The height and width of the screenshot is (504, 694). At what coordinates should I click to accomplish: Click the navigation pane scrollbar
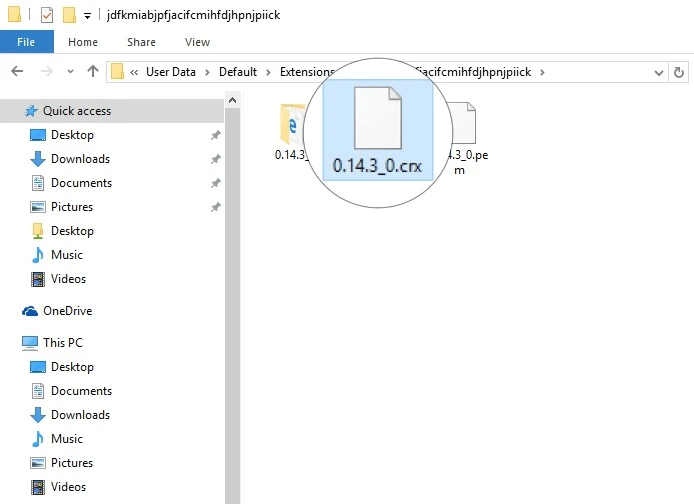point(232,300)
